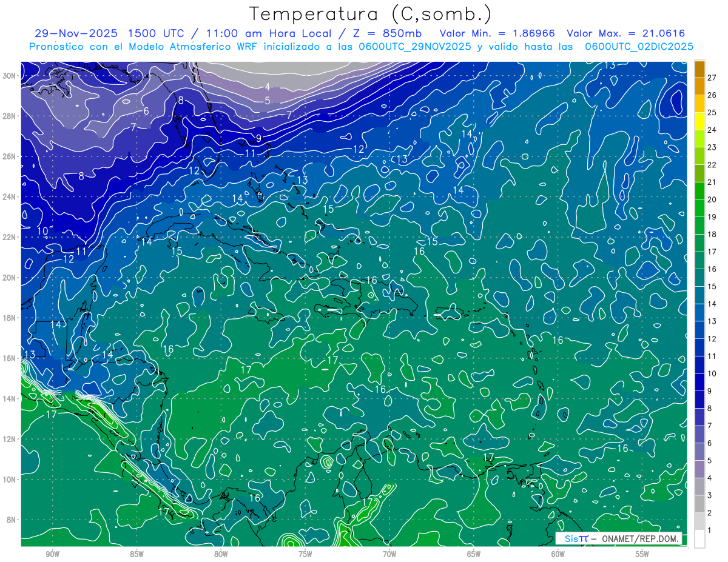Click color scale label 27
This screenshot has height=562, width=728.
(x=712, y=77)
